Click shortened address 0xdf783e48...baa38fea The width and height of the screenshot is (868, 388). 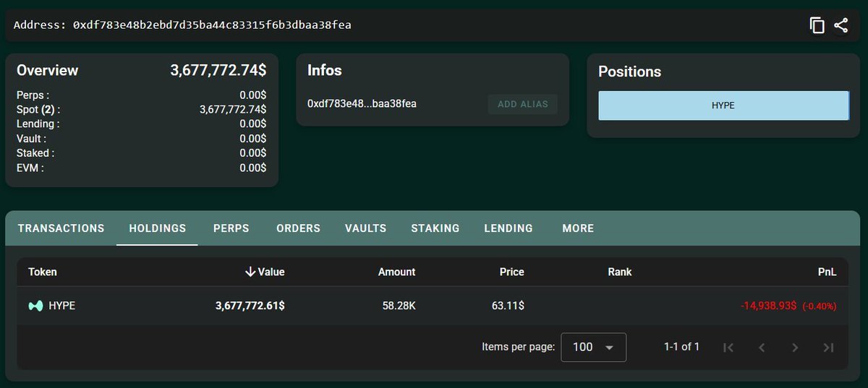[362, 104]
